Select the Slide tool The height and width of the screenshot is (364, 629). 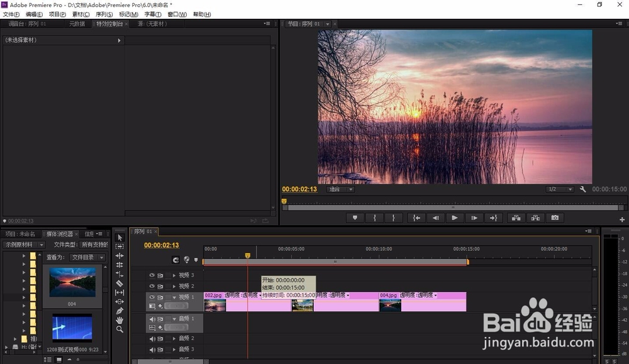point(120,302)
